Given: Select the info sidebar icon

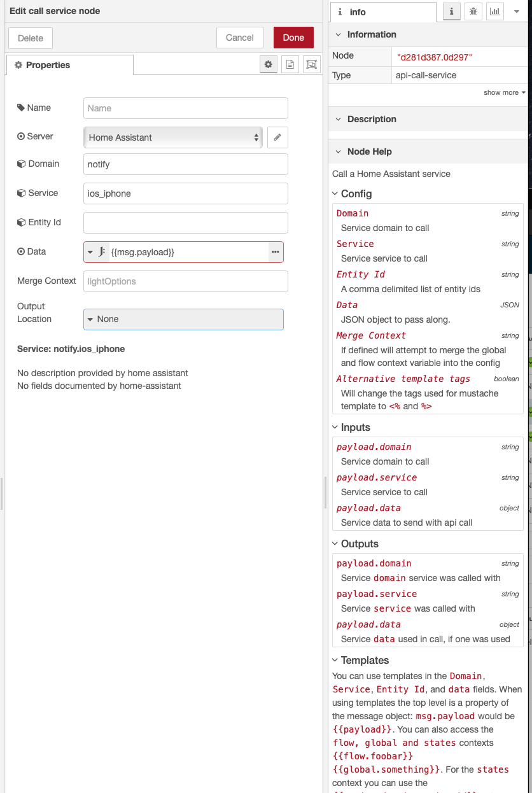Looking at the screenshot, I should [x=451, y=12].
